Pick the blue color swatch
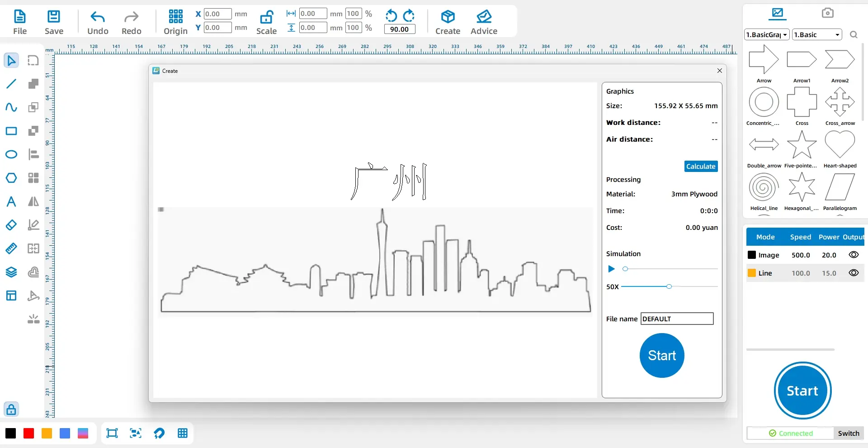Image resolution: width=868 pixels, height=448 pixels. point(65,434)
